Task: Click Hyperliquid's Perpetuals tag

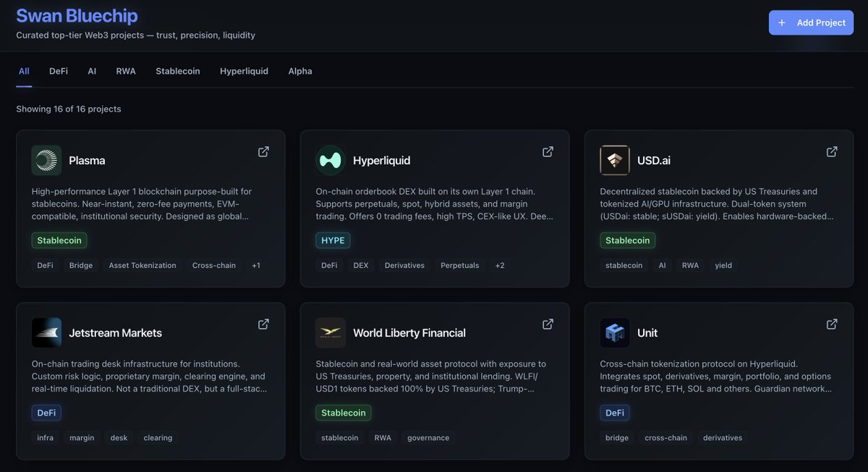Action: [x=460, y=266]
